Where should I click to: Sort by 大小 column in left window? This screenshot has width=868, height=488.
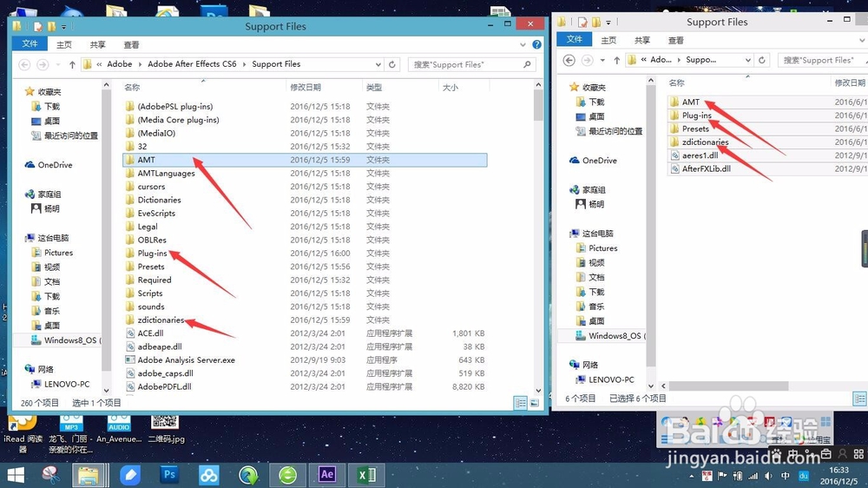coord(450,88)
